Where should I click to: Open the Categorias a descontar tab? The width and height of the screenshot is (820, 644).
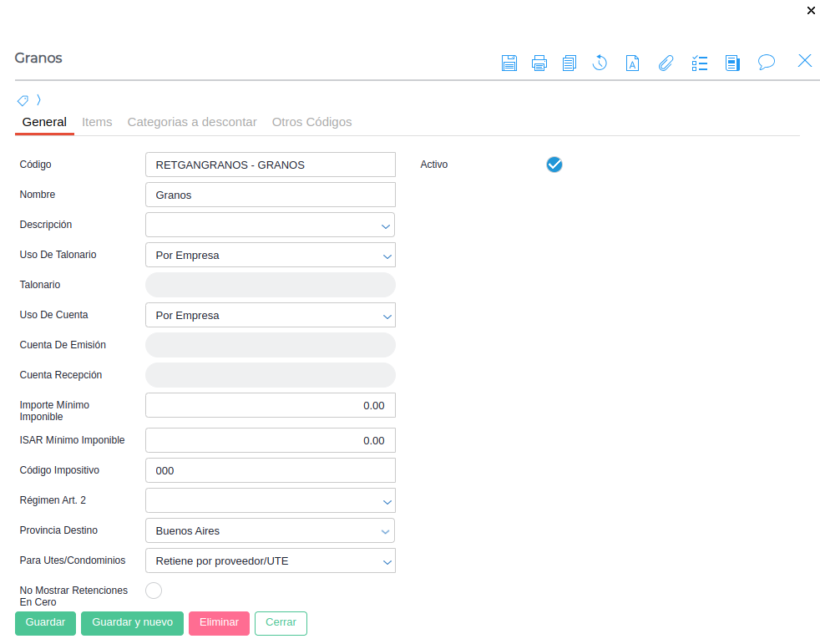pos(192,122)
